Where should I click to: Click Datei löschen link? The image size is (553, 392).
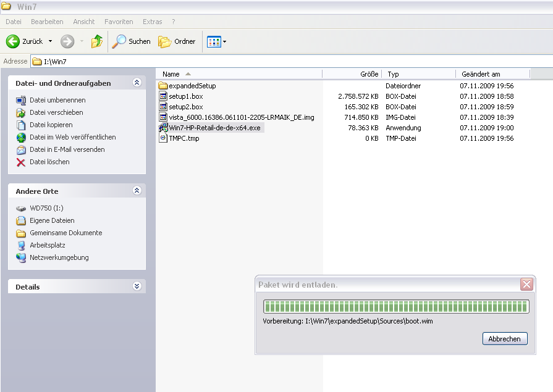(49, 162)
